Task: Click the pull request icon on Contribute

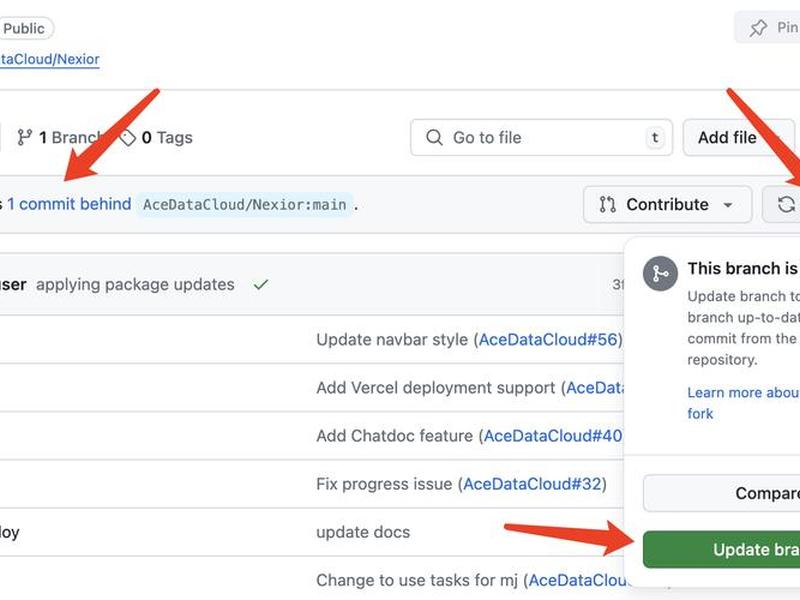Action: point(607,205)
